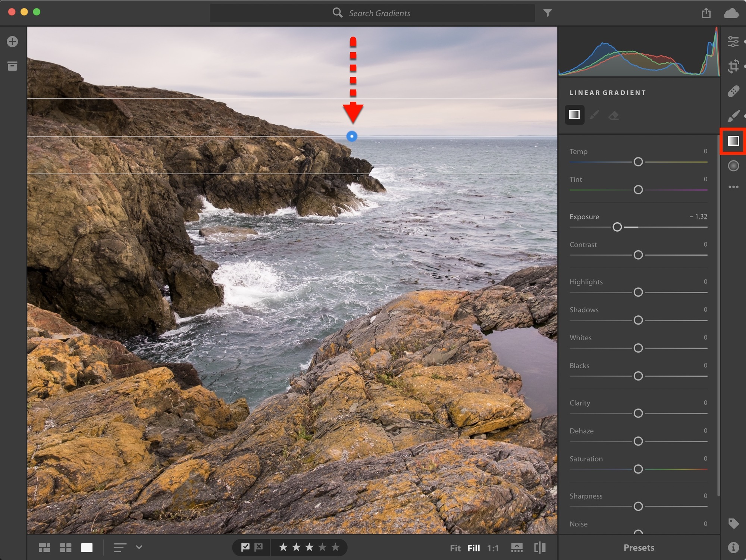Show the filmstrip toggle icon

(x=517, y=548)
